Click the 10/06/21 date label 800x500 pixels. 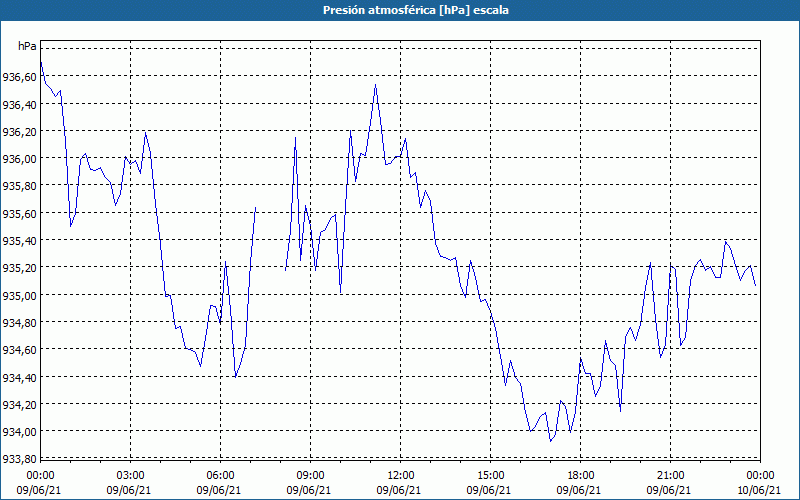pos(759,490)
